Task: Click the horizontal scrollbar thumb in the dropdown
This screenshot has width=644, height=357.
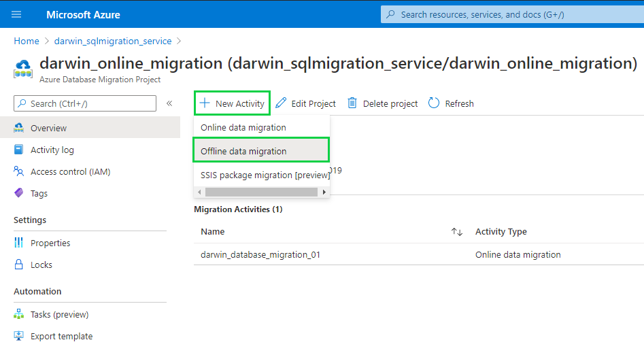Action: (261, 192)
